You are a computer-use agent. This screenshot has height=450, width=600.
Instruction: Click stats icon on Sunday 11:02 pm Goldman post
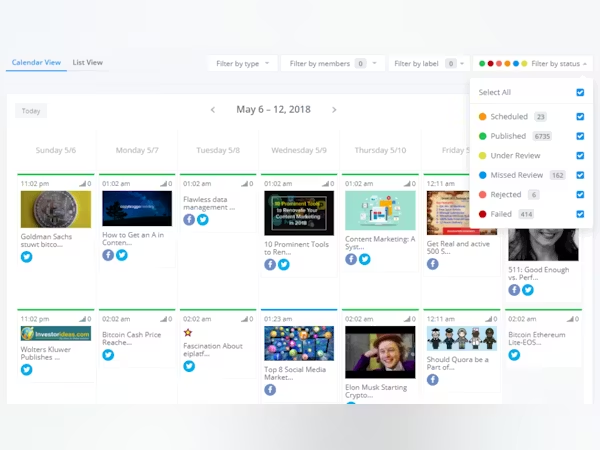coord(85,184)
